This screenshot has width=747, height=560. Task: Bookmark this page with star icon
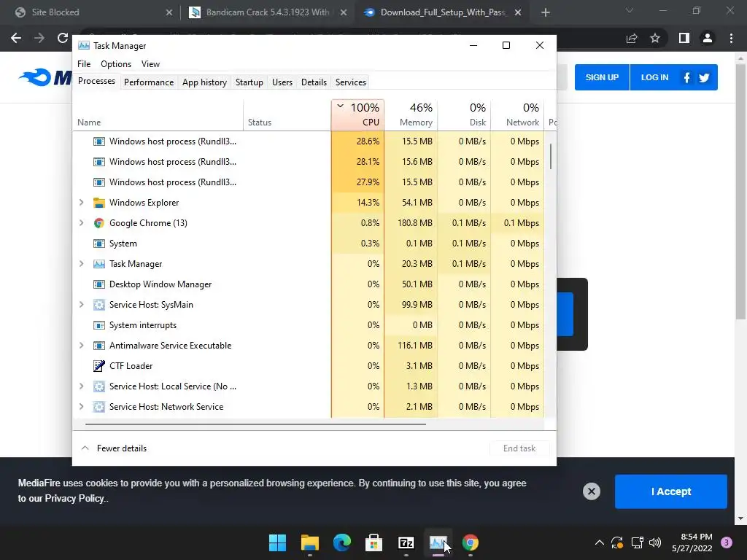[655, 38]
